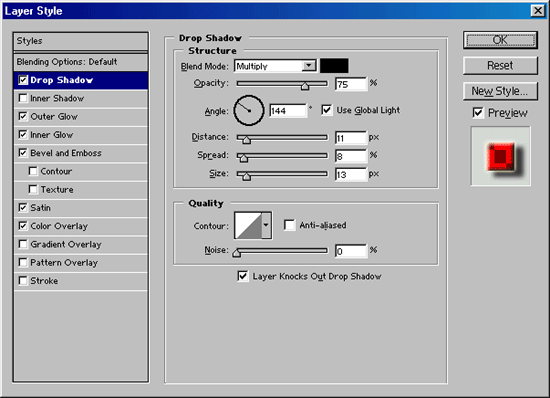Toggle Use Global Light checkbox
Viewport: 550px width, 398px height.
point(327,110)
